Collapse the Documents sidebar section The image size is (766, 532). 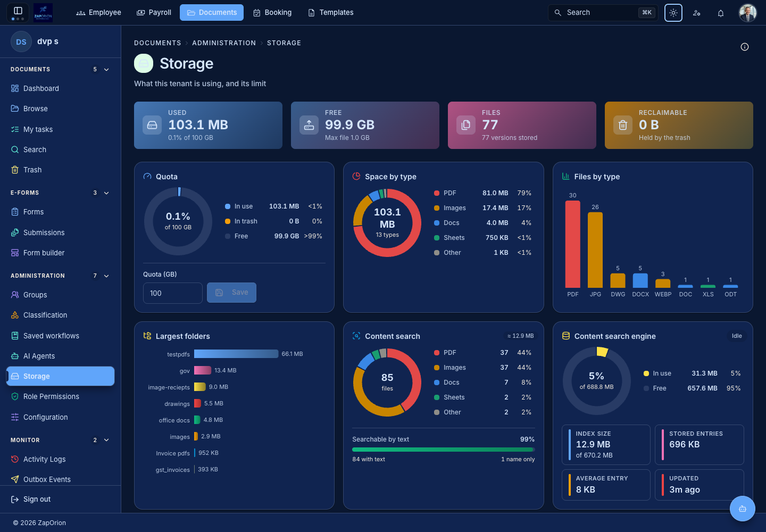(x=106, y=69)
